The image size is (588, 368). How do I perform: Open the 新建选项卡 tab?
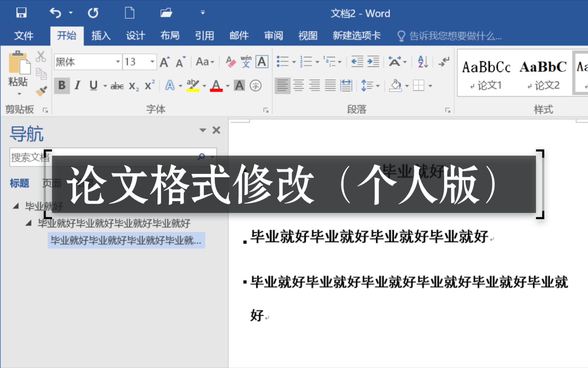(356, 35)
